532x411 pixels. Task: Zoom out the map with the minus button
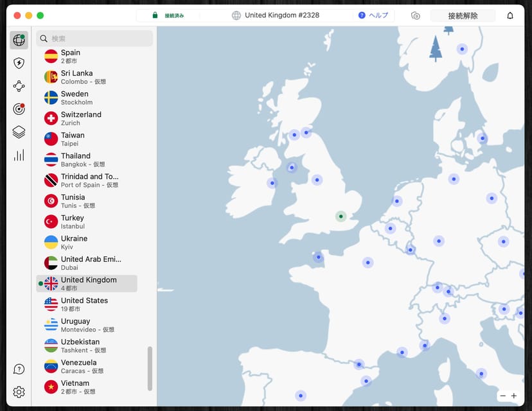tap(502, 396)
